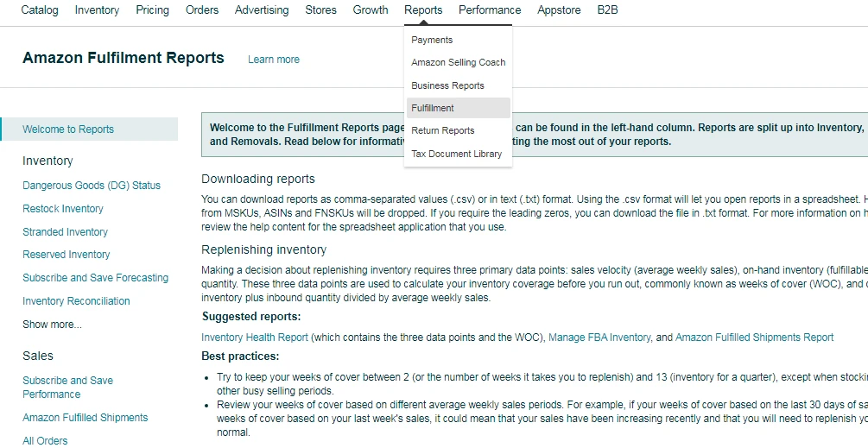This screenshot has width=868, height=448.
Task: Open Subscribe and Save Forecasting report
Action: [95, 278]
